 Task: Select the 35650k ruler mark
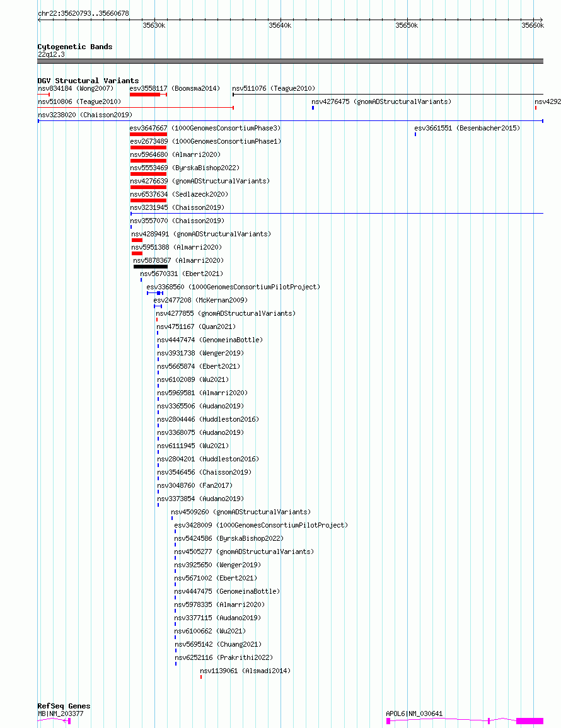(x=407, y=25)
